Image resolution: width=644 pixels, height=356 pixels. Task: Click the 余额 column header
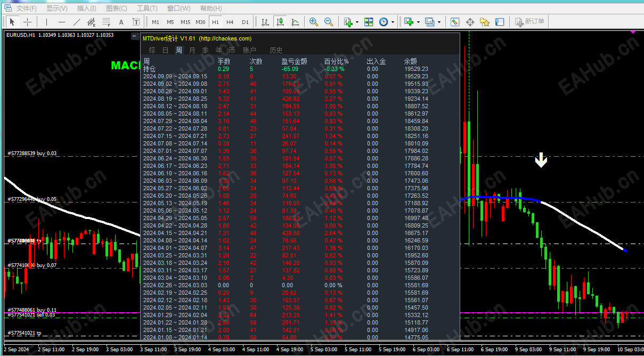[411, 61]
